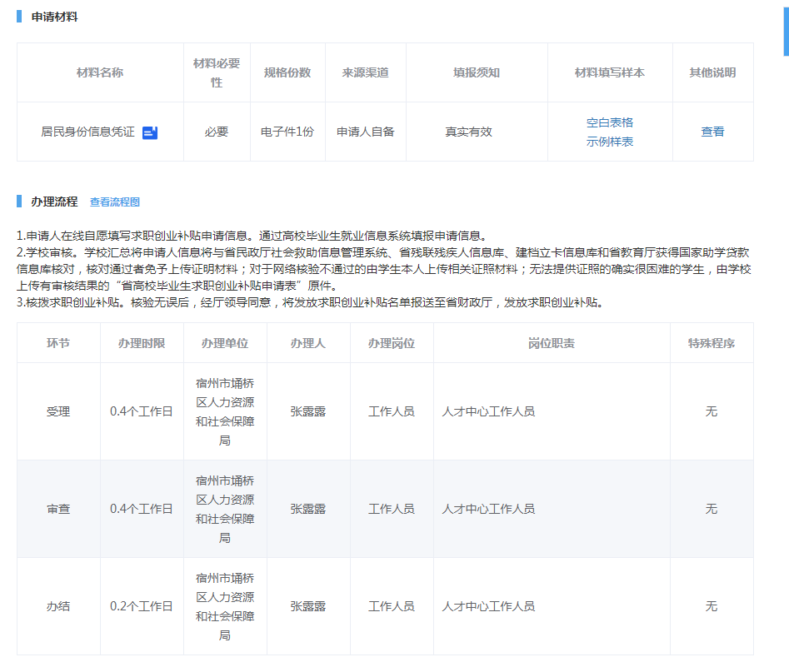The image size is (789, 672).
Task: Click the blue icon beside 居民身份信息凭证
Action: pyautogui.click(x=150, y=132)
